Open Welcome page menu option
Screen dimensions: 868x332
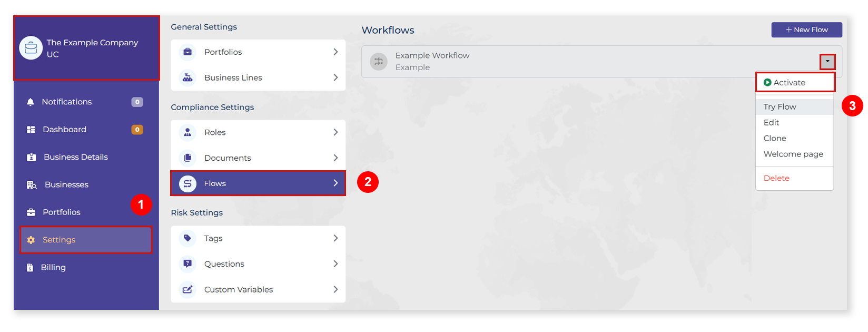(x=794, y=154)
